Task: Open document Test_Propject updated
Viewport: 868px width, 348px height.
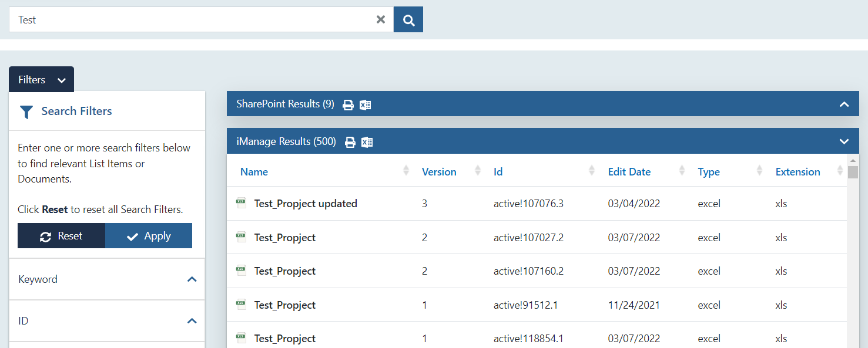Action: 306,204
